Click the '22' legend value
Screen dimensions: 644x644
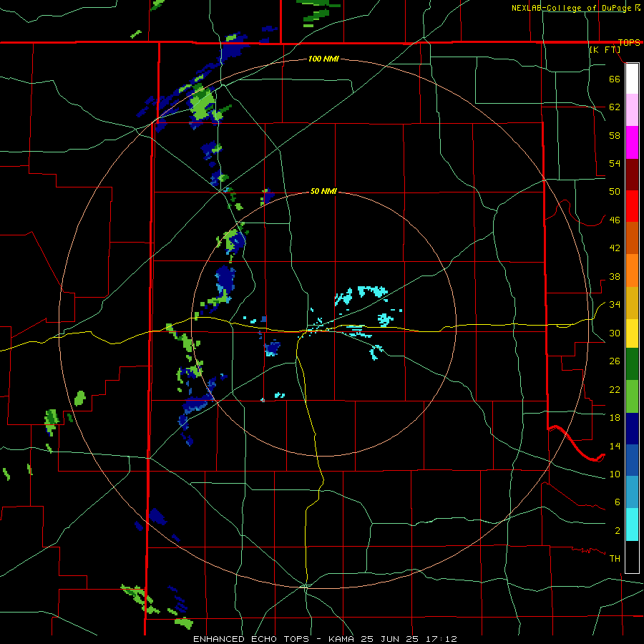(615, 389)
